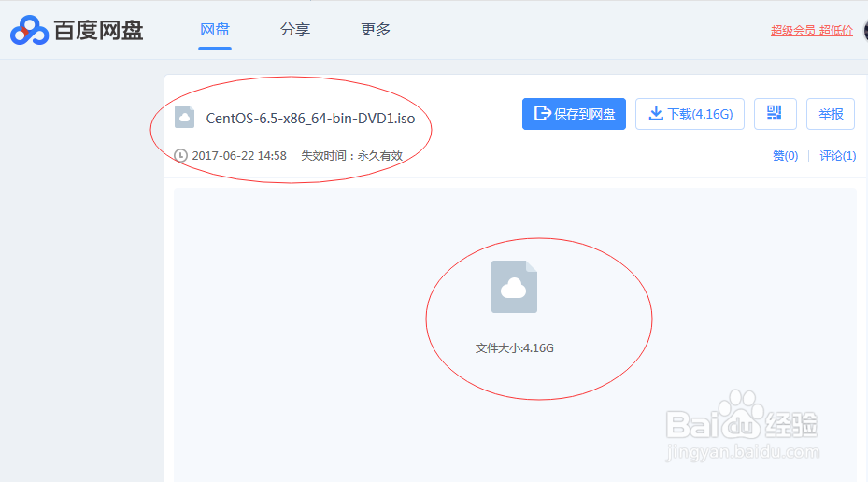Open the 网盘 tab

click(x=215, y=29)
